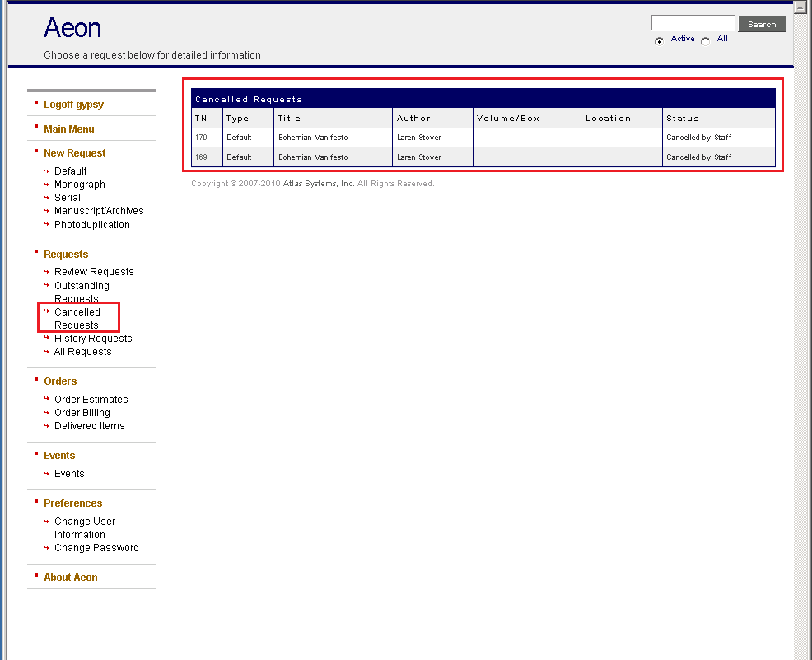Click the arrow icon beside Review Requests
Viewport: 812px width, 660px height.
47,271
